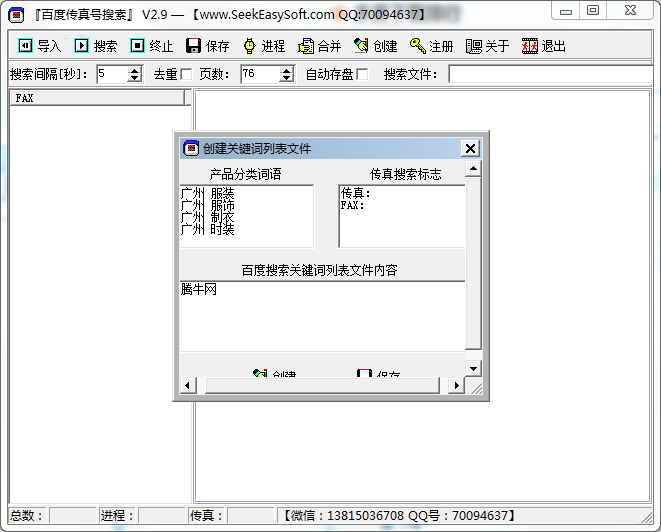Click the 传真: line in fax marker box
661x532 pixels.
tap(355, 193)
